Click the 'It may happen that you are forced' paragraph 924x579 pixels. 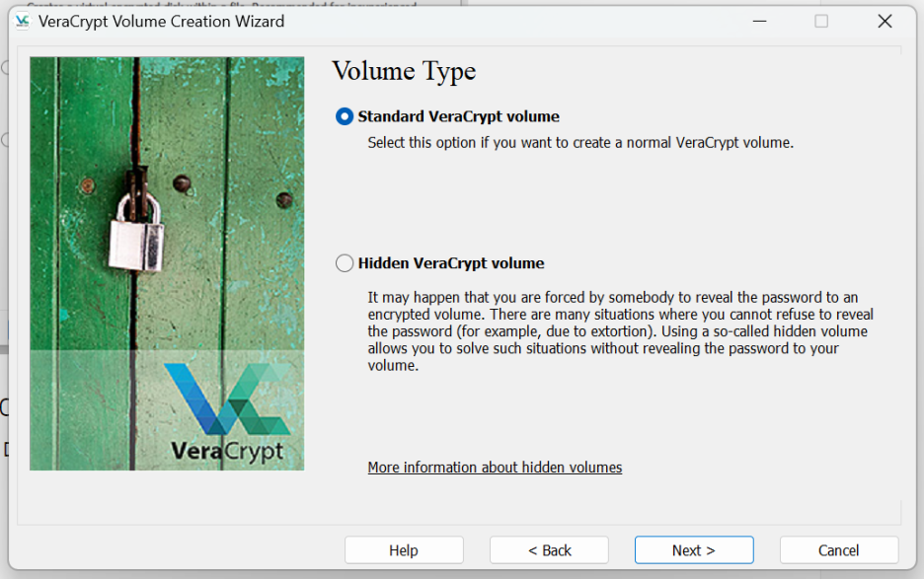pyautogui.click(x=621, y=331)
